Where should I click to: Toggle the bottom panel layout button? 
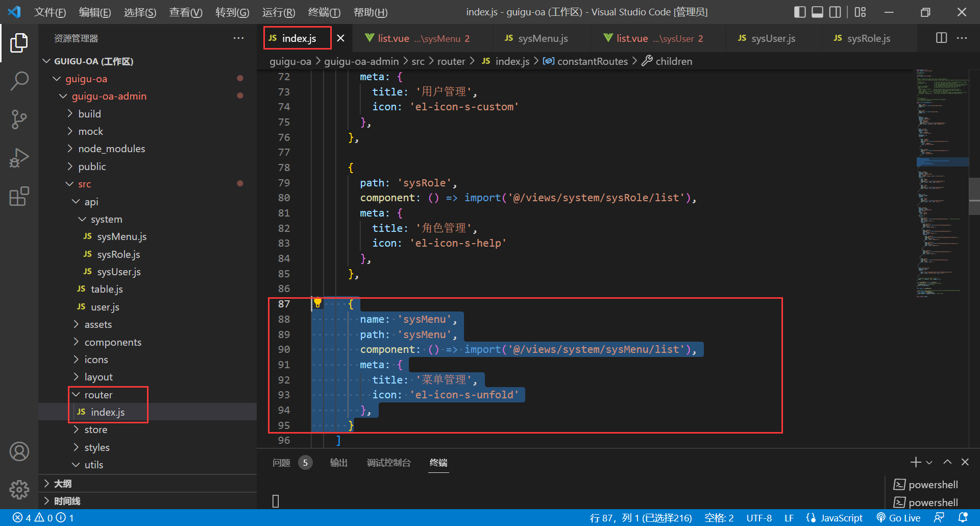817,12
